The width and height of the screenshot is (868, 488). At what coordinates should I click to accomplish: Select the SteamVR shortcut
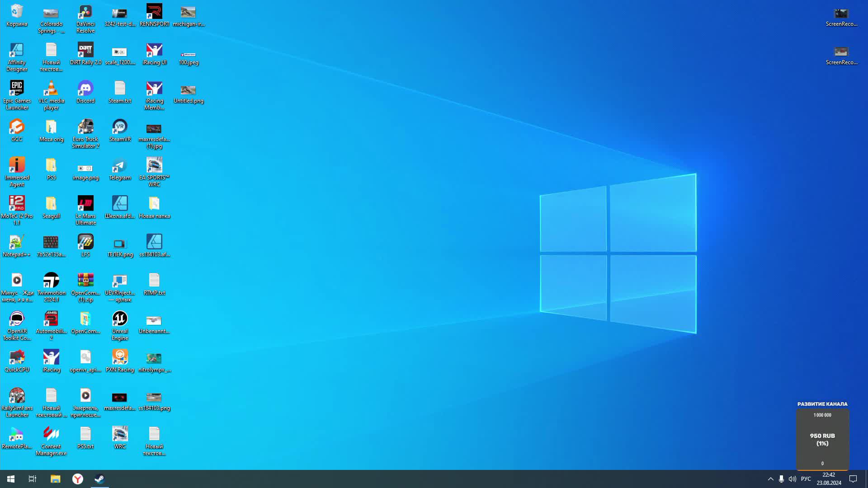[120, 131]
